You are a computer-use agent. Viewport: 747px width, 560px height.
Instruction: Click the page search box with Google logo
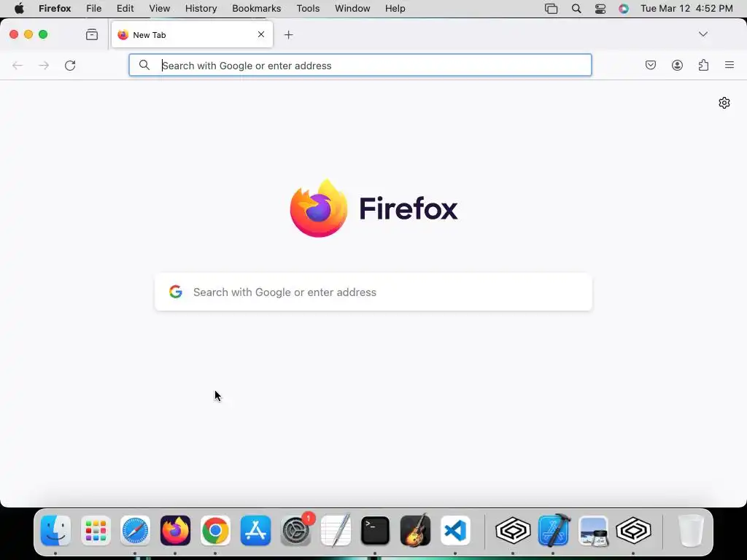(x=373, y=292)
